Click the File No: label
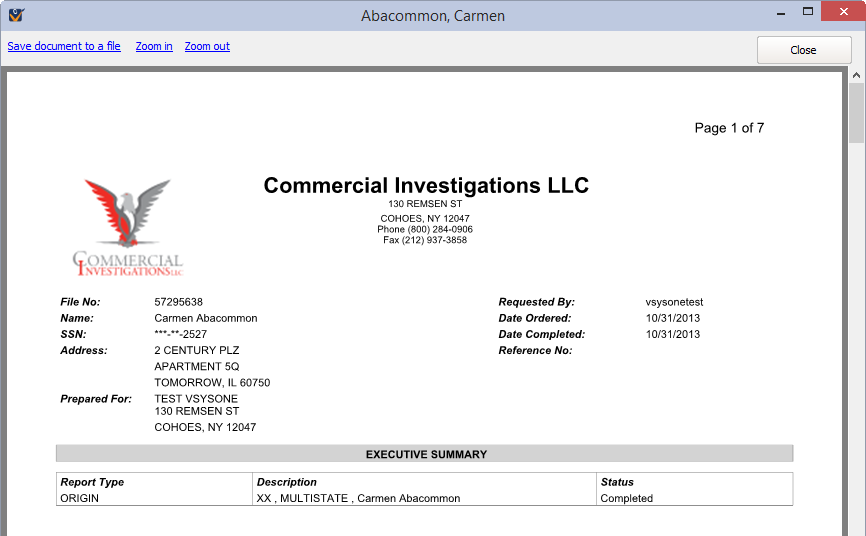The height and width of the screenshot is (536, 866). [80, 302]
